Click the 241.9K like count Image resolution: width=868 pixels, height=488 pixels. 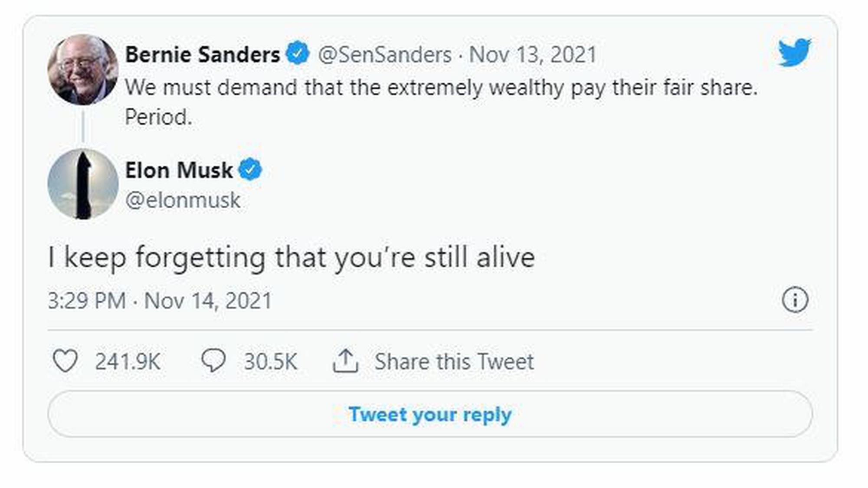(x=128, y=361)
